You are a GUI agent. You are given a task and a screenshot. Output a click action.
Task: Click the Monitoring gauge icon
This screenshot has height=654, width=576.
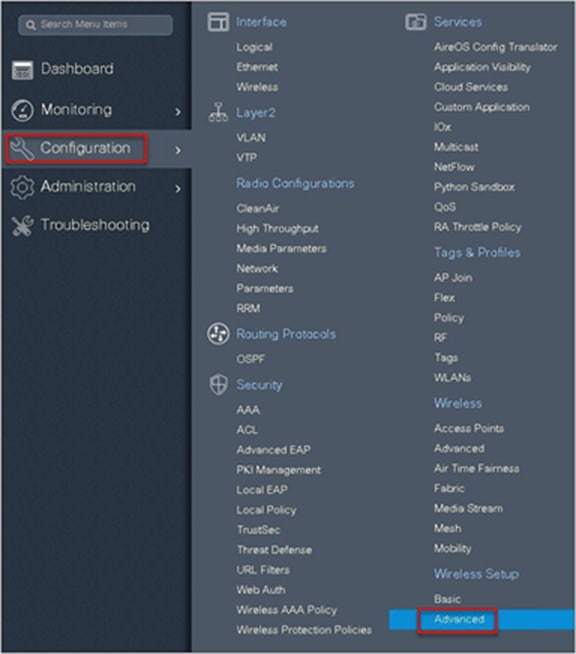coord(22,111)
